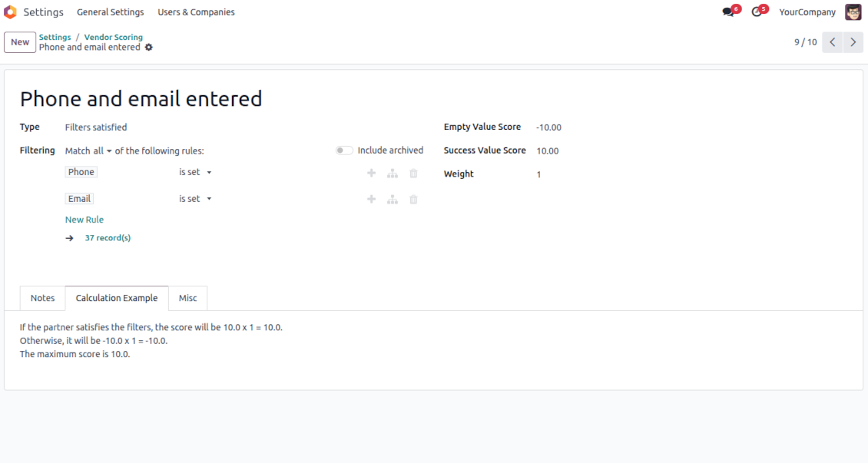Image resolution: width=868 pixels, height=463 pixels.
Task: Expand the Phone 'is set' operator dropdown
Action: 195,172
